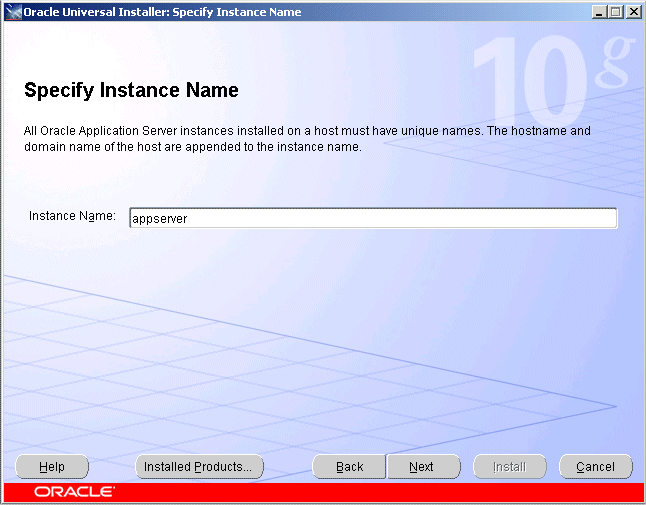
Task: Cancel the Oracle installation
Action: [x=595, y=467]
